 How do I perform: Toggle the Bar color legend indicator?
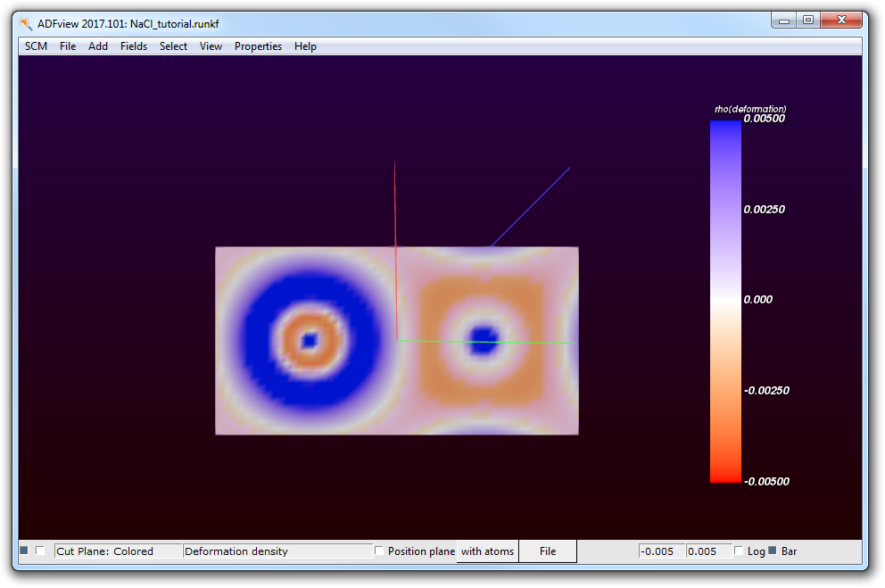click(772, 551)
